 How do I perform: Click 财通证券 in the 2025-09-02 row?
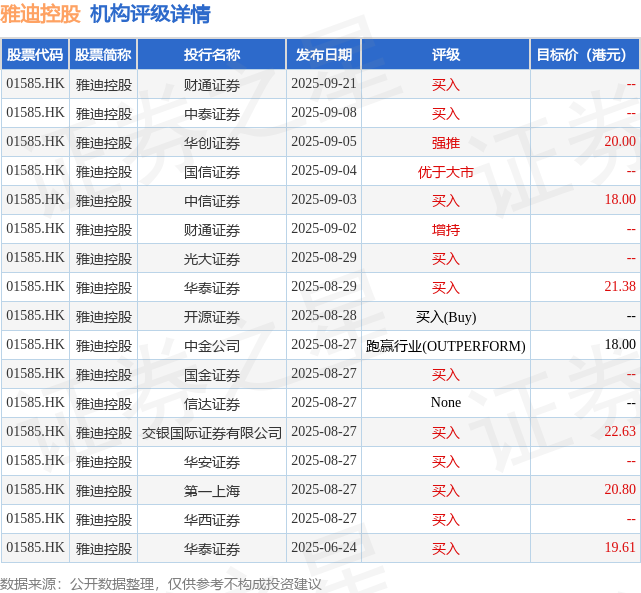pyautogui.click(x=212, y=230)
